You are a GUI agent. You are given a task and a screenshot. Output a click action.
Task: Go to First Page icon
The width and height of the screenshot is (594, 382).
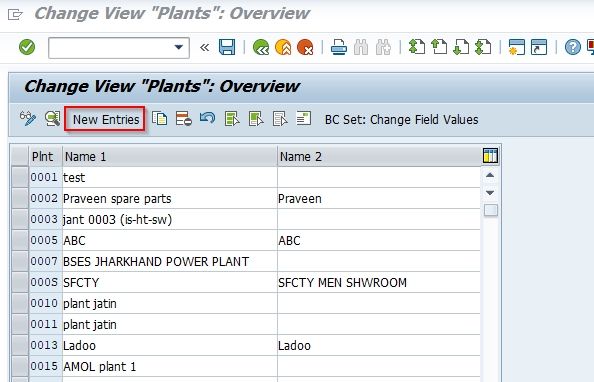[417, 47]
